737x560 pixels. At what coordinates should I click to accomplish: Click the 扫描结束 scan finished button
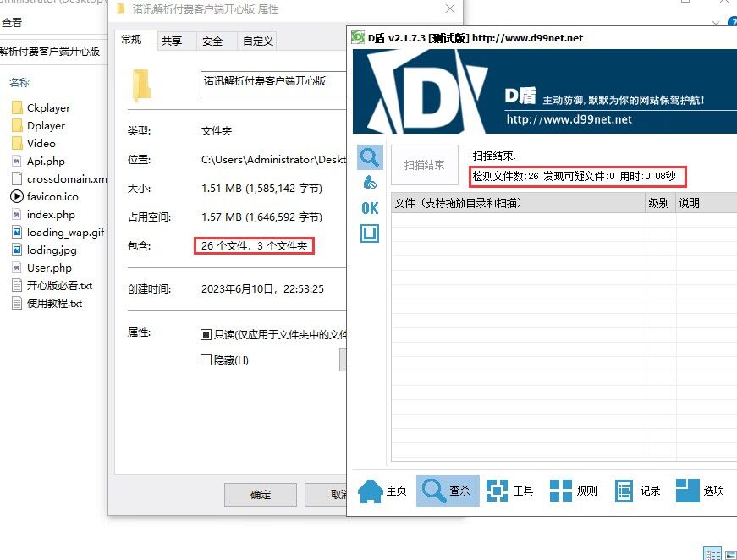[424, 165]
